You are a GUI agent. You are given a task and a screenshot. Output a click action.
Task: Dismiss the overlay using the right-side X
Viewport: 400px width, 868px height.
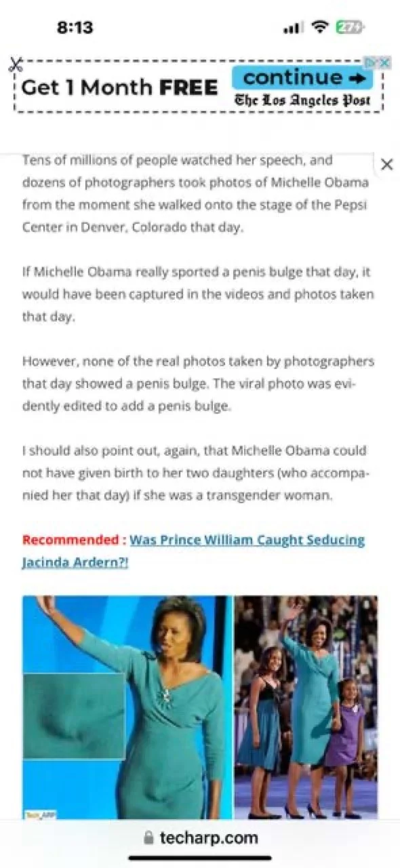point(386,164)
